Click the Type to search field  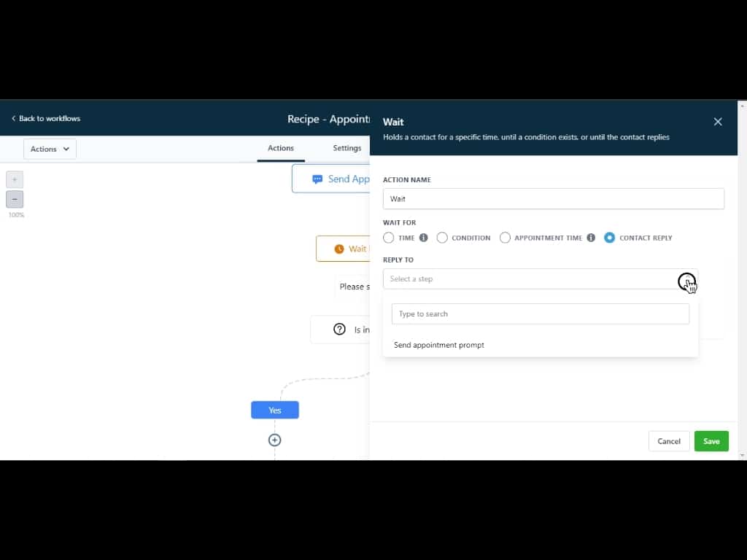(x=540, y=314)
